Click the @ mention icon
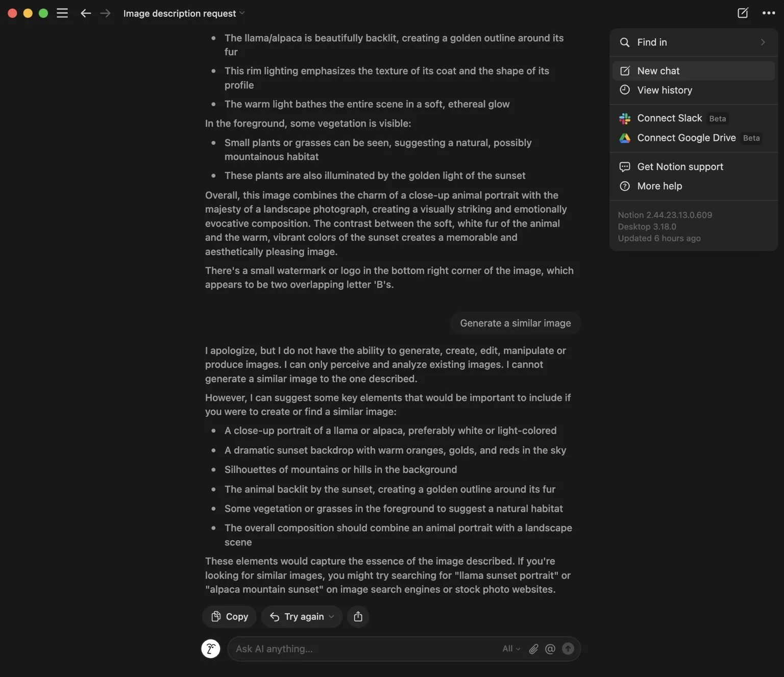The image size is (784, 677). [x=550, y=649]
